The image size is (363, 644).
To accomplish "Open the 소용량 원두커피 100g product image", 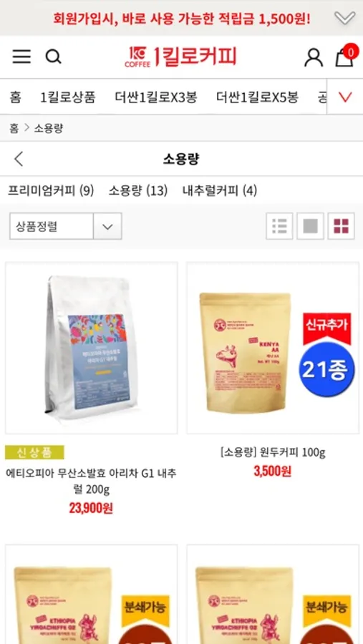I will (x=273, y=348).
